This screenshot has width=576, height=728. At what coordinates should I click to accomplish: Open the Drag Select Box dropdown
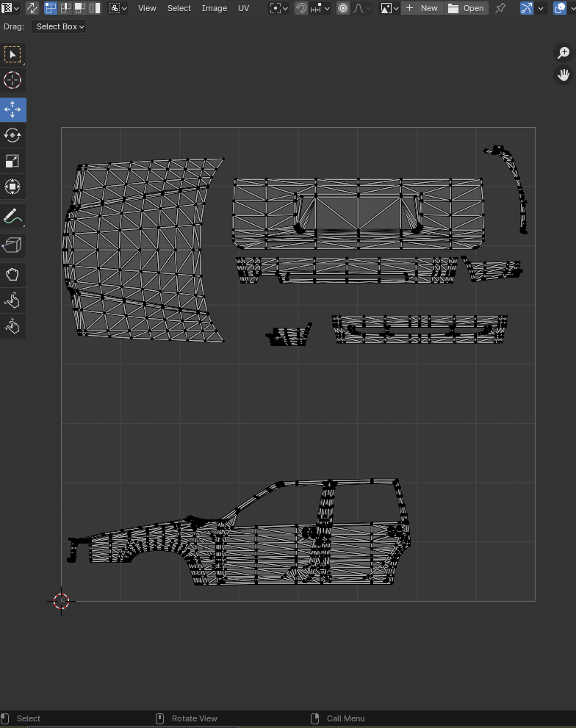59,26
